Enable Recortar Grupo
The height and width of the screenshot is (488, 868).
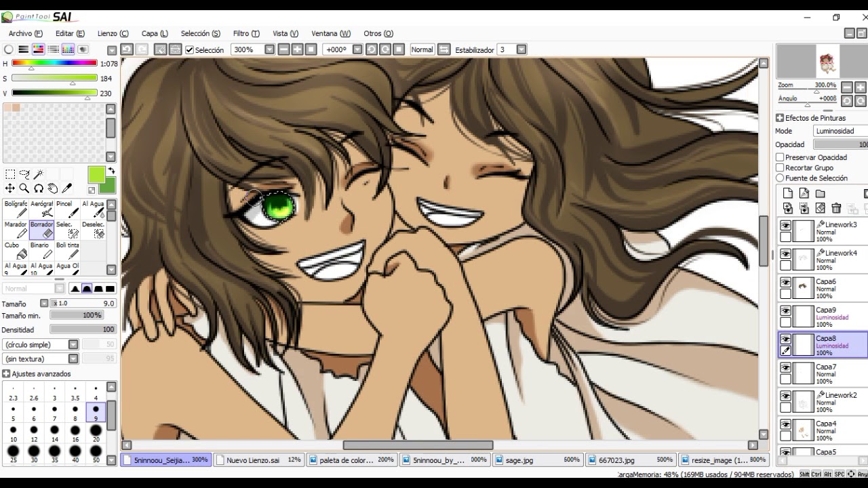pyautogui.click(x=780, y=167)
